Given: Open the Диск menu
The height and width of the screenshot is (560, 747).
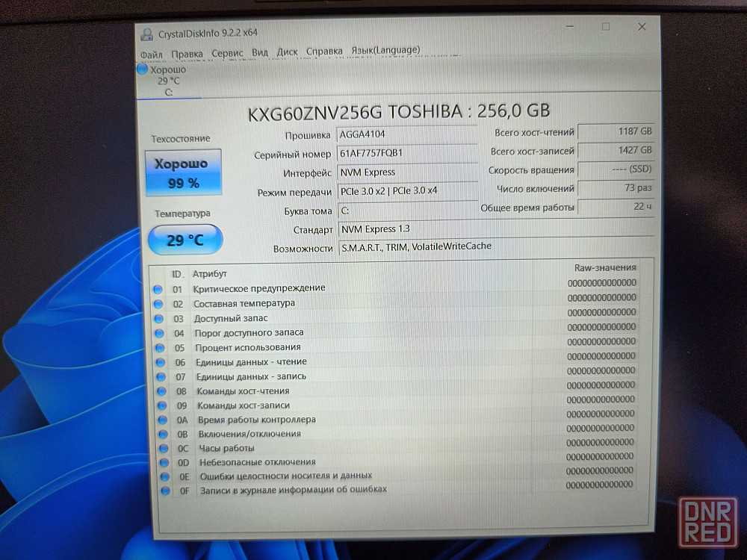Looking at the screenshot, I should click(x=288, y=52).
